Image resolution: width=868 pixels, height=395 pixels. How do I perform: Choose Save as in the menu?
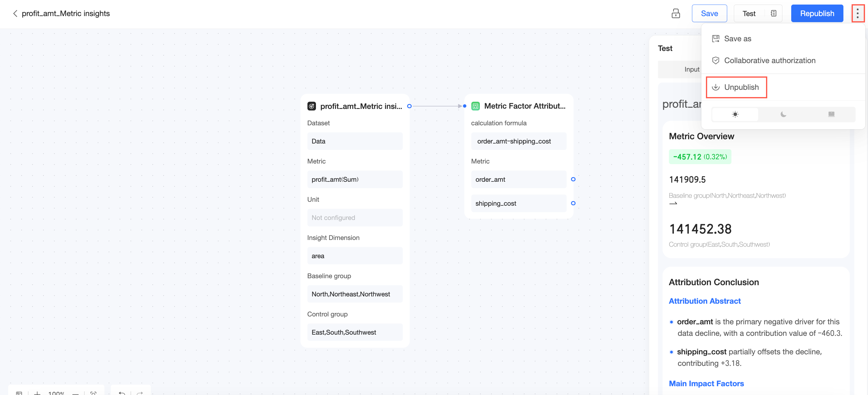point(737,39)
